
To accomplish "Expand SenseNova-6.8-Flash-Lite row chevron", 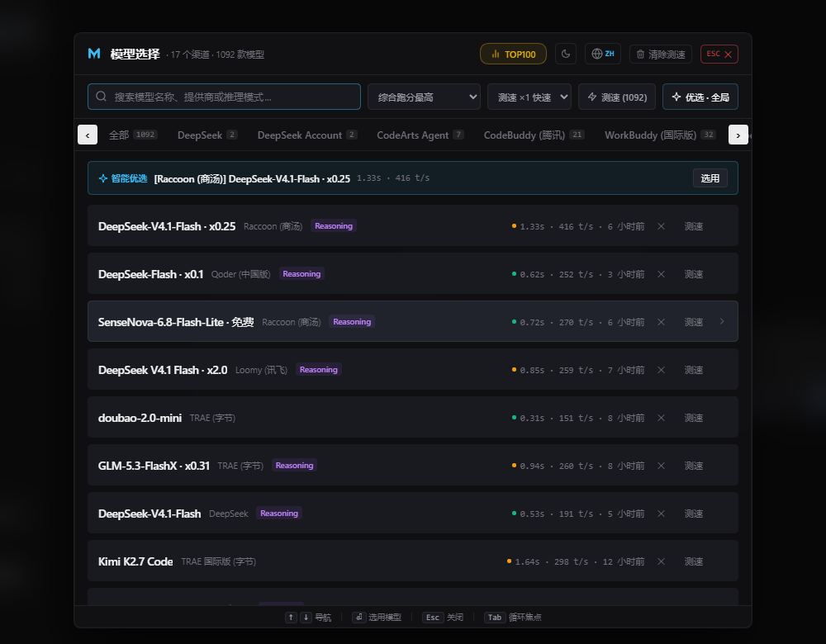I will [722, 322].
